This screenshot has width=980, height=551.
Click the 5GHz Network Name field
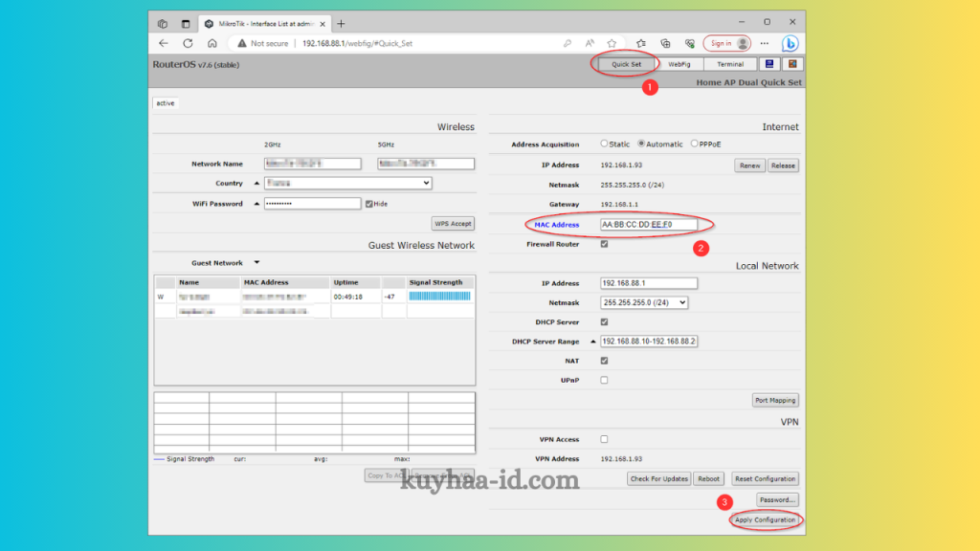(426, 164)
